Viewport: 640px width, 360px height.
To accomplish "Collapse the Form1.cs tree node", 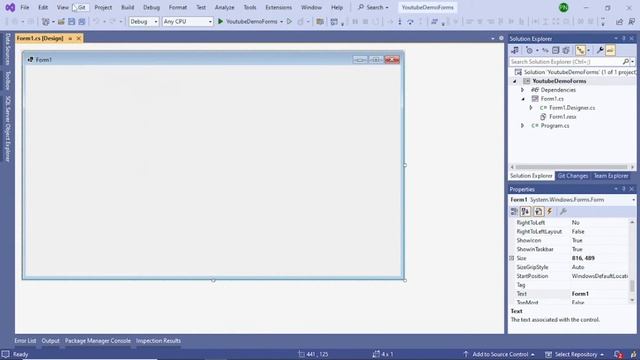I will click(x=523, y=99).
